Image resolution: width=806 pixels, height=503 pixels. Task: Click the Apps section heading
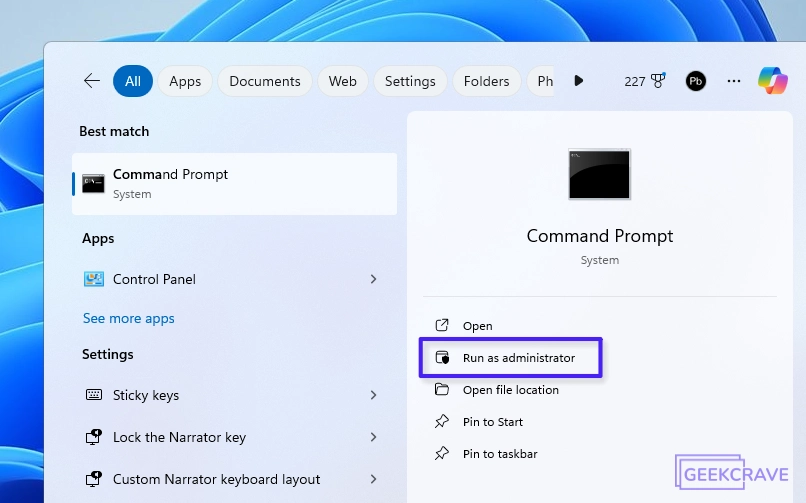click(98, 238)
